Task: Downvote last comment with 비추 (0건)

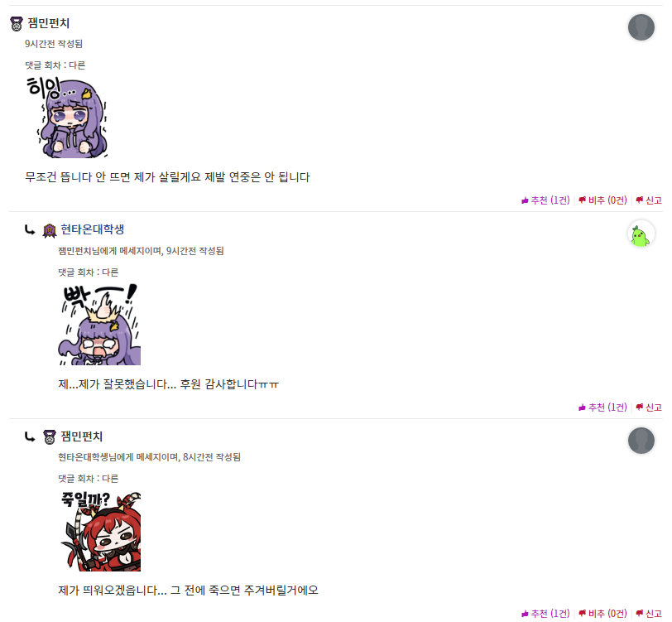Action: [x=603, y=614]
